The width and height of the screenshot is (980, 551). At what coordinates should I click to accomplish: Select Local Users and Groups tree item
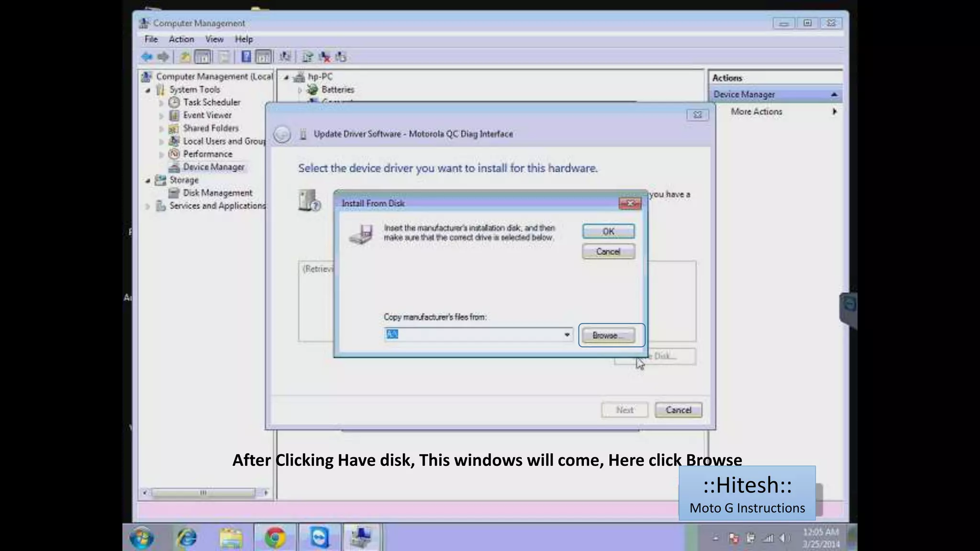pyautogui.click(x=224, y=141)
